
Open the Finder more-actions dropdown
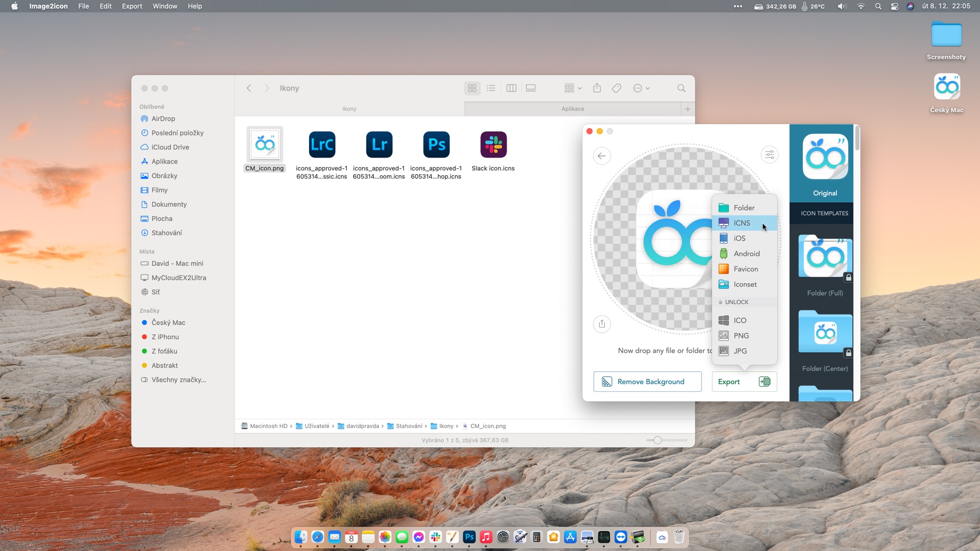[641, 88]
